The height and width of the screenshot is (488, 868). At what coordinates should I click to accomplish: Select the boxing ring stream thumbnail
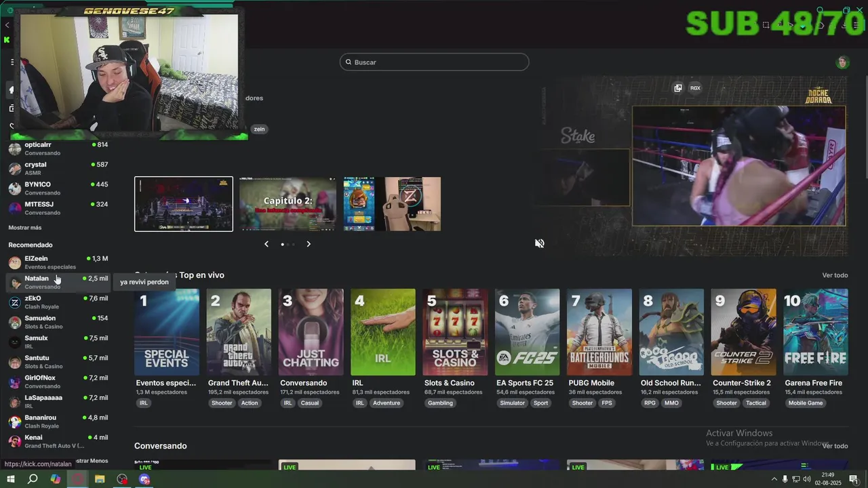click(184, 204)
